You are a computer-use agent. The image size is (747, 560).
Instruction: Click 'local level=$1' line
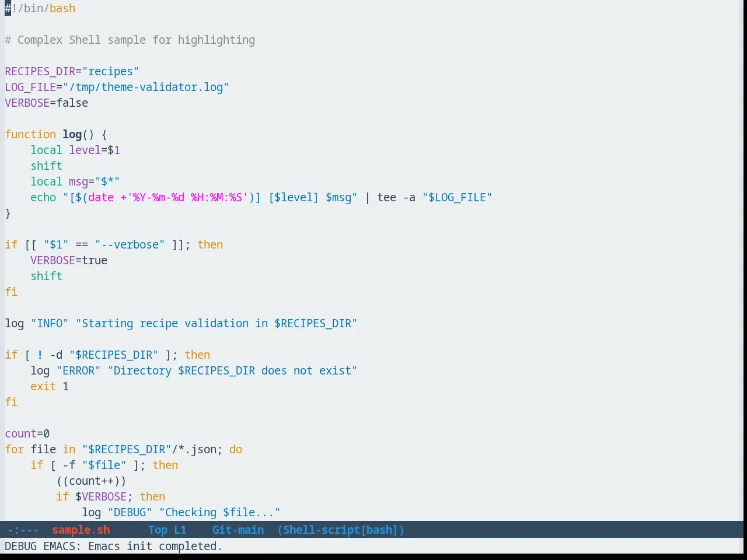click(75, 150)
